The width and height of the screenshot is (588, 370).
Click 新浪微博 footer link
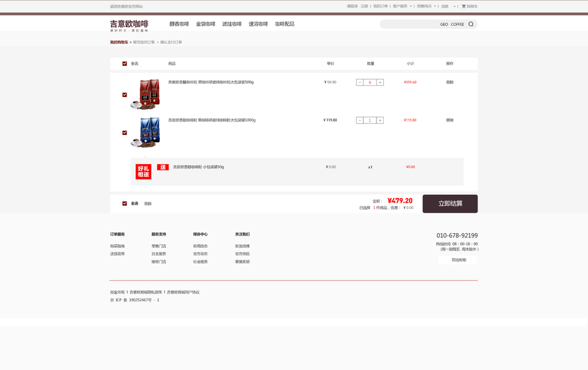242,246
